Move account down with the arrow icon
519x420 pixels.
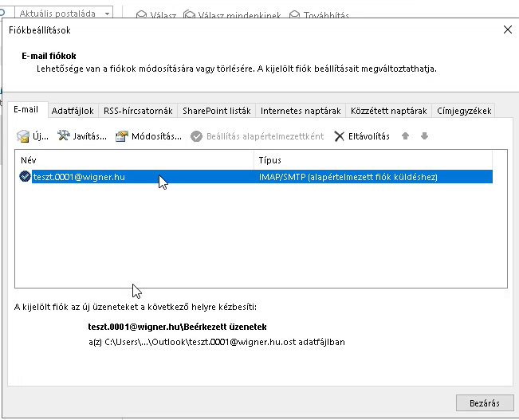[x=424, y=136]
